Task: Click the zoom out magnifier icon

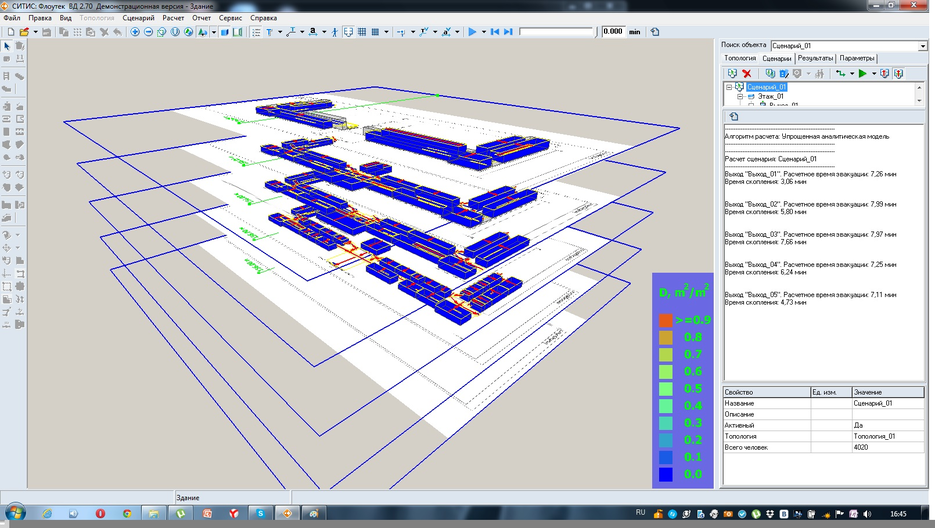Action: coord(148,32)
